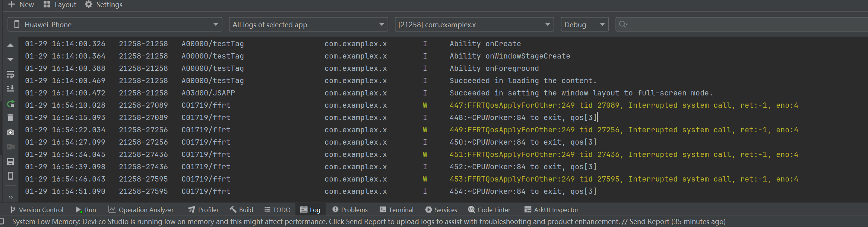Click the New log window plus icon
The image size is (868, 227).
point(12,4)
